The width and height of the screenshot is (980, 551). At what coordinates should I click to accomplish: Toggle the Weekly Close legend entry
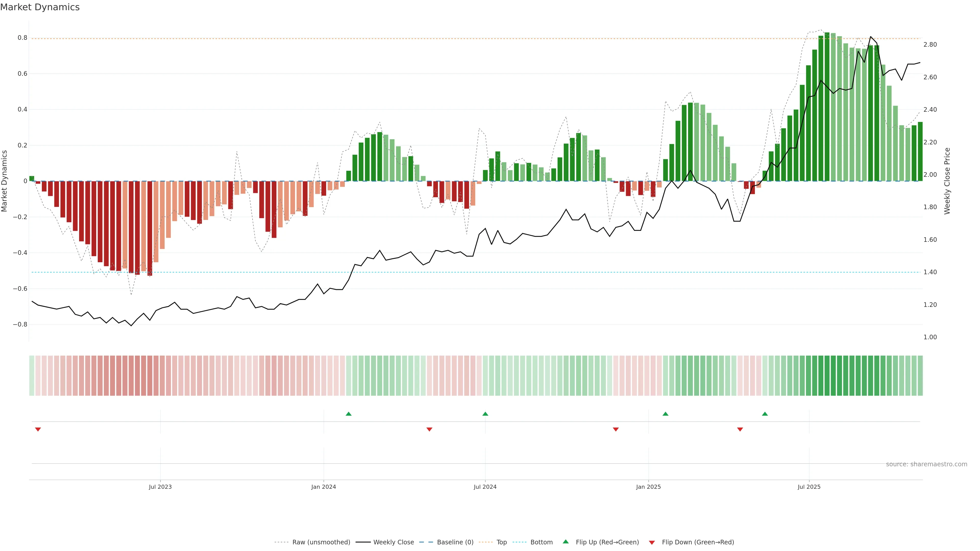(393, 542)
